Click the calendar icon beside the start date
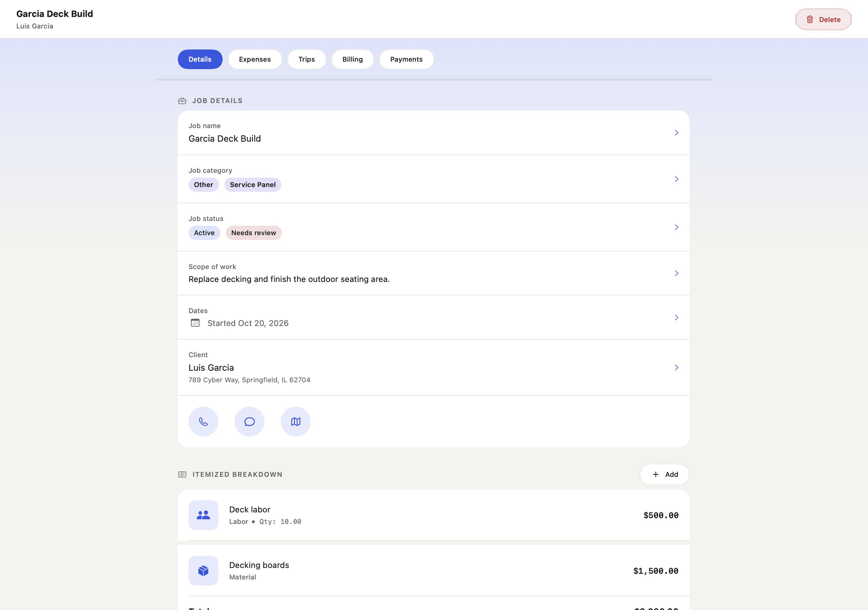 coord(195,323)
